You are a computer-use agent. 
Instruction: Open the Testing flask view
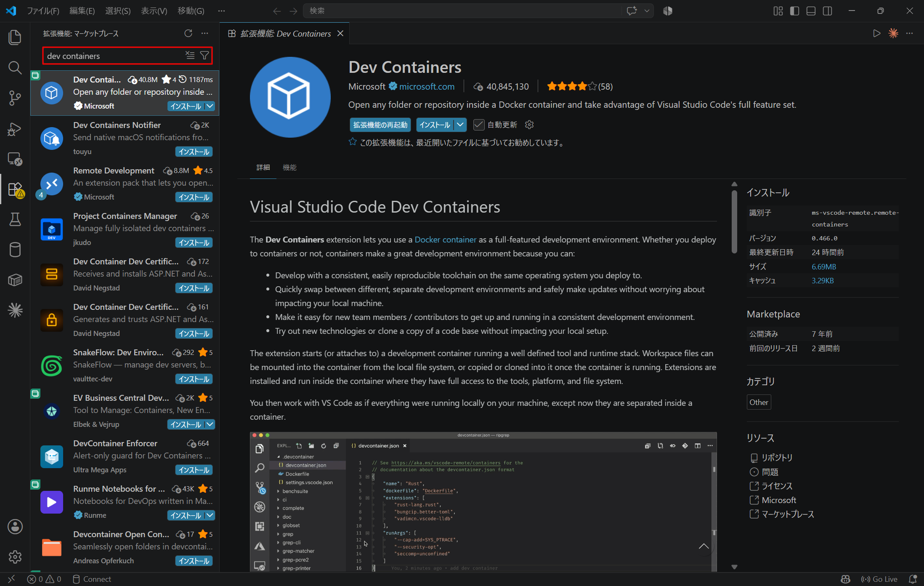15,219
